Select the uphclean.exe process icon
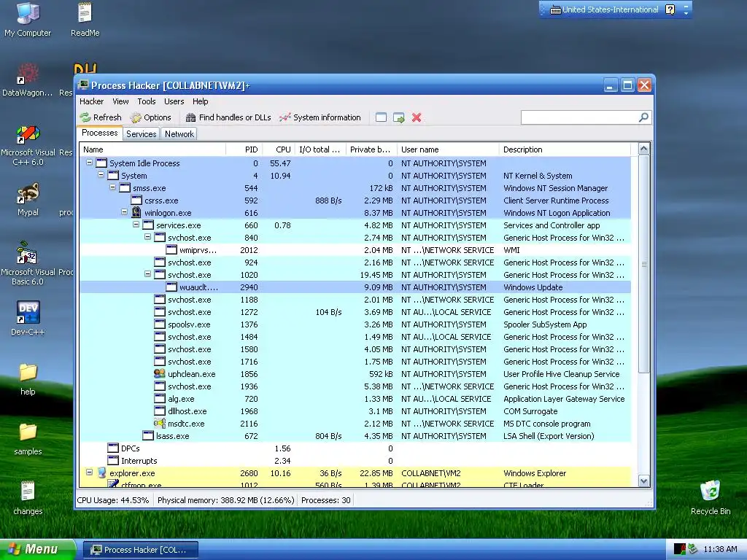 tap(160, 374)
